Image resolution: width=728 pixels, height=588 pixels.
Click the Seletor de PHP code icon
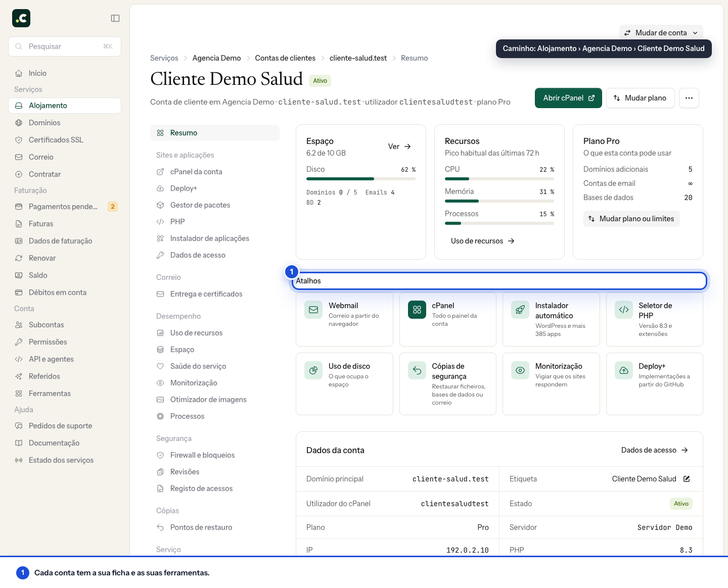(x=624, y=310)
